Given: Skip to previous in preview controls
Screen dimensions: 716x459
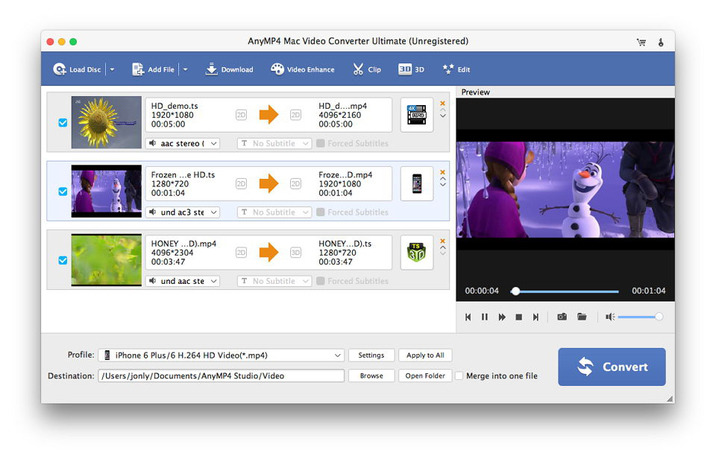Looking at the screenshot, I should coord(468,317).
